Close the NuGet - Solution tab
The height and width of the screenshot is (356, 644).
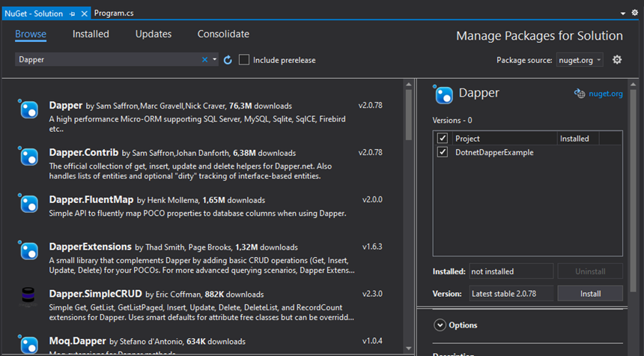pyautogui.click(x=84, y=13)
